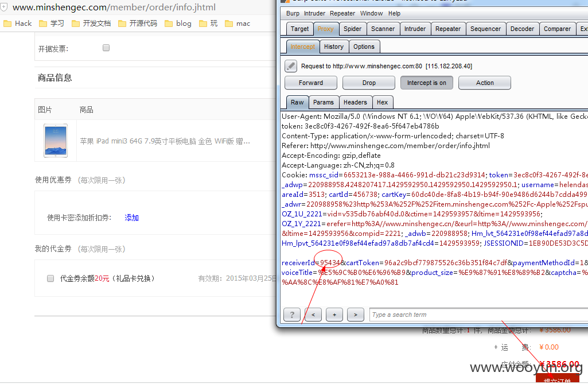Open the Intruder menu in menu bar
The width and height of the screenshot is (588, 384).
[314, 14]
